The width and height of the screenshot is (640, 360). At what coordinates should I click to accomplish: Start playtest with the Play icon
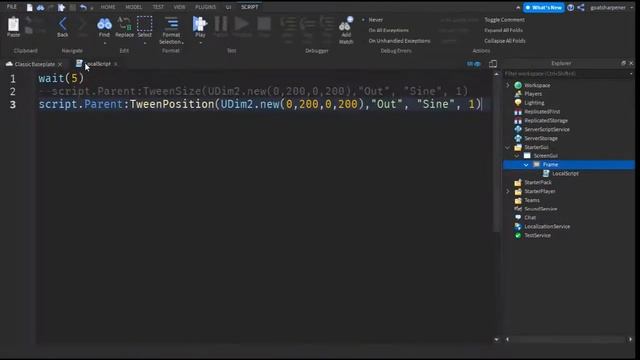point(200,24)
